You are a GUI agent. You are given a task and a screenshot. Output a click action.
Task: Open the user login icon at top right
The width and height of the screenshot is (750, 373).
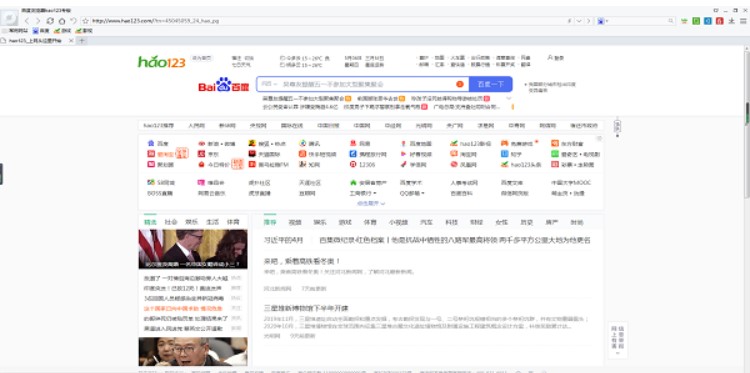point(556,58)
